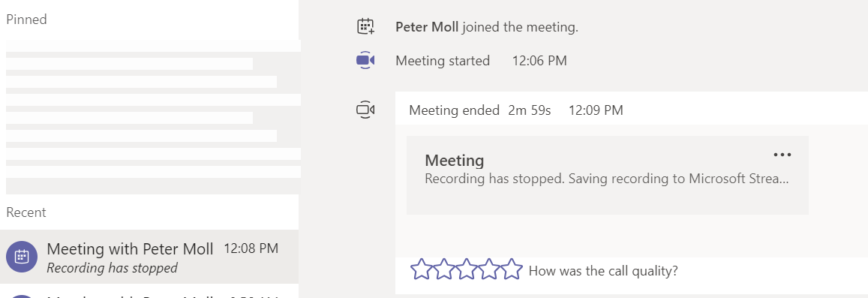The image size is (868, 298).
Task: Rate call quality three stars
Action: click(x=467, y=269)
